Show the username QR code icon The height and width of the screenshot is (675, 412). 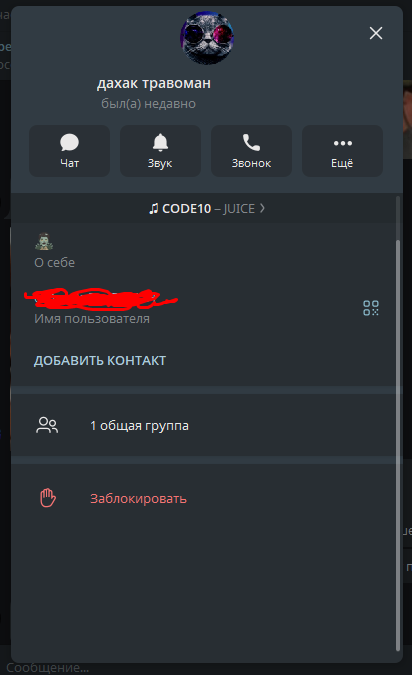pos(371,308)
